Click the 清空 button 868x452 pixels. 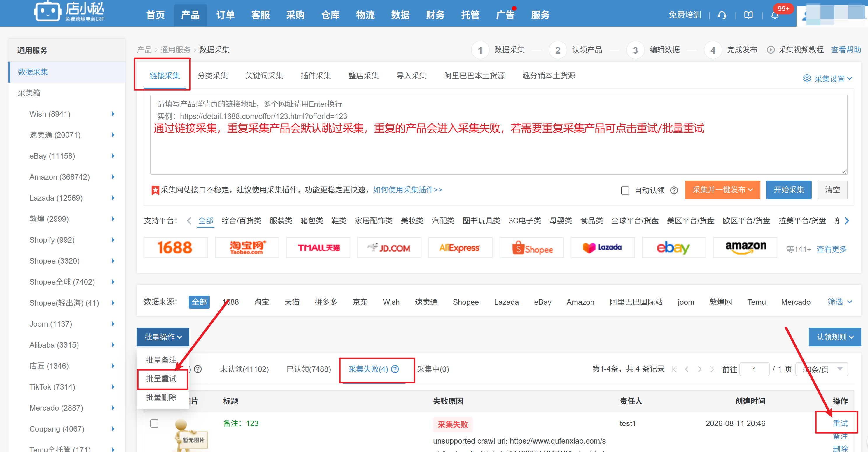pyautogui.click(x=832, y=190)
